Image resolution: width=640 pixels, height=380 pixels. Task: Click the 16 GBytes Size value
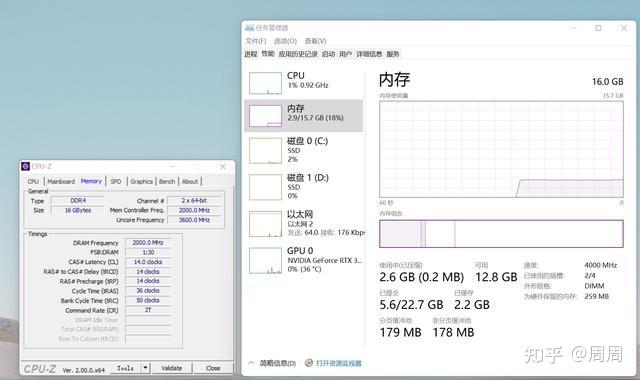click(78, 210)
